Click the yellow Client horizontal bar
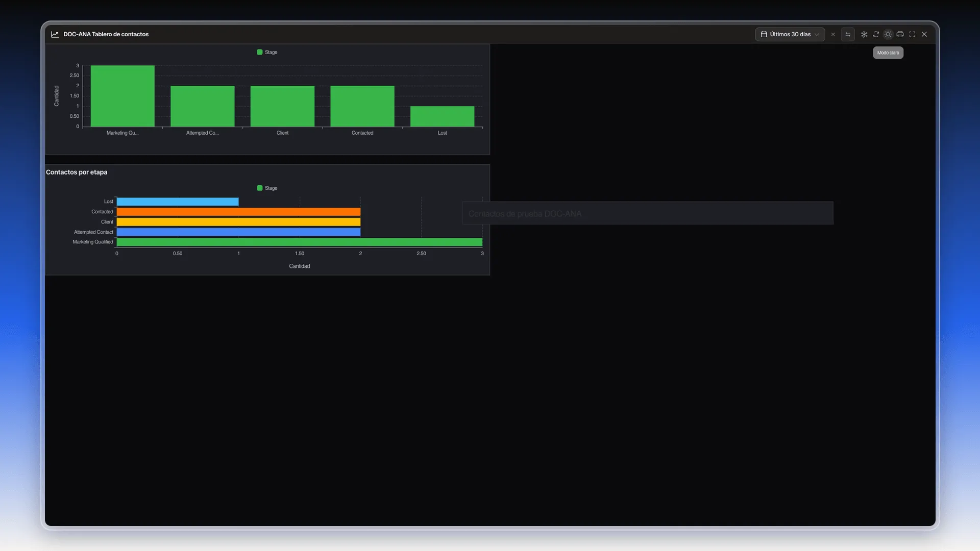980x551 pixels. (x=238, y=222)
